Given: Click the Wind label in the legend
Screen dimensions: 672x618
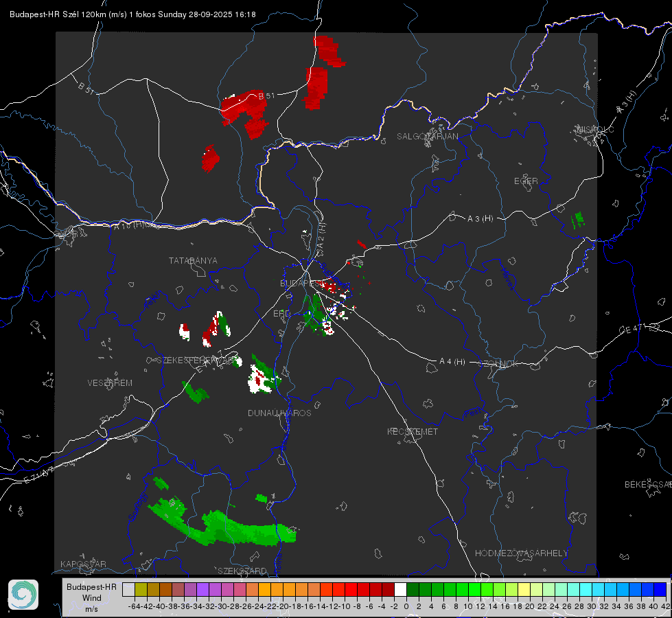Looking at the screenshot, I should coord(92,598).
